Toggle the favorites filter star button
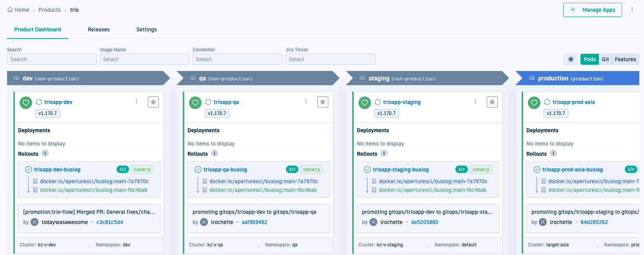Viewport: 644px width, 255px height. pos(571,59)
